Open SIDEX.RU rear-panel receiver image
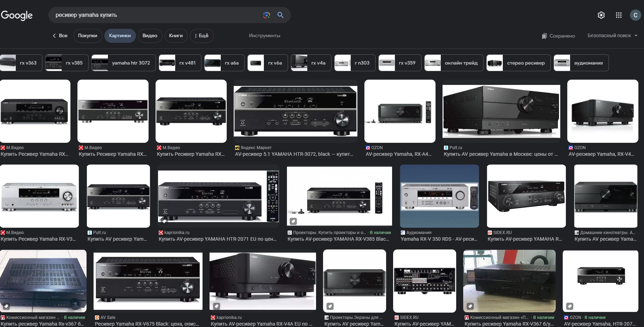The width and height of the screenshot is (644, 327). click(x=425, y=281)
